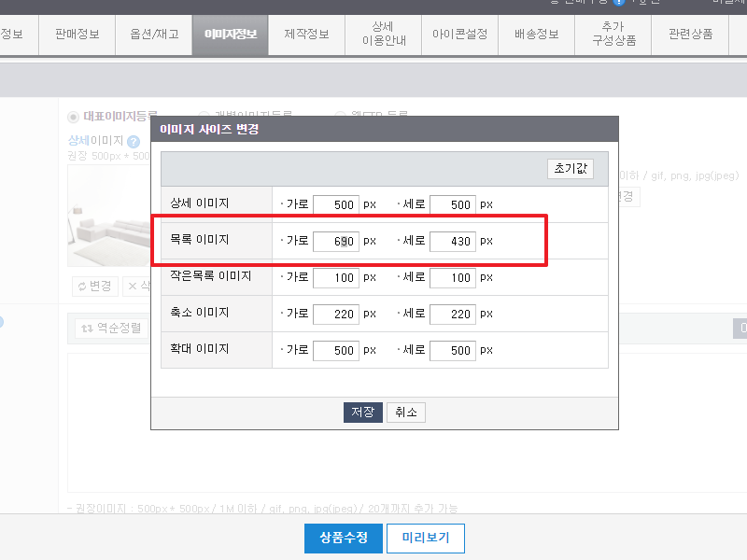Switch to the 옵션/재고 tab
Screen dimensions: 747x560
pyautogui.click(x=153, y=35)
